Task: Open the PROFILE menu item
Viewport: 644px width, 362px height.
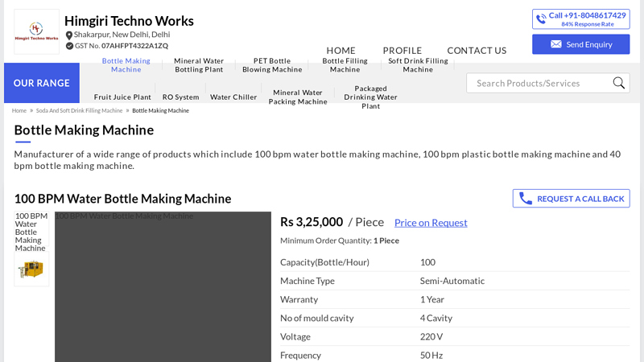Action: (x=402, y=51)
